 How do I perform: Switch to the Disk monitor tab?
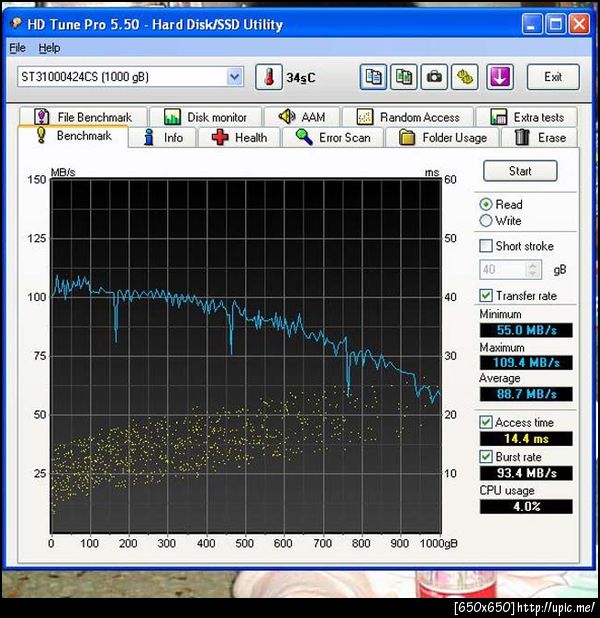[x=206, y=117]
